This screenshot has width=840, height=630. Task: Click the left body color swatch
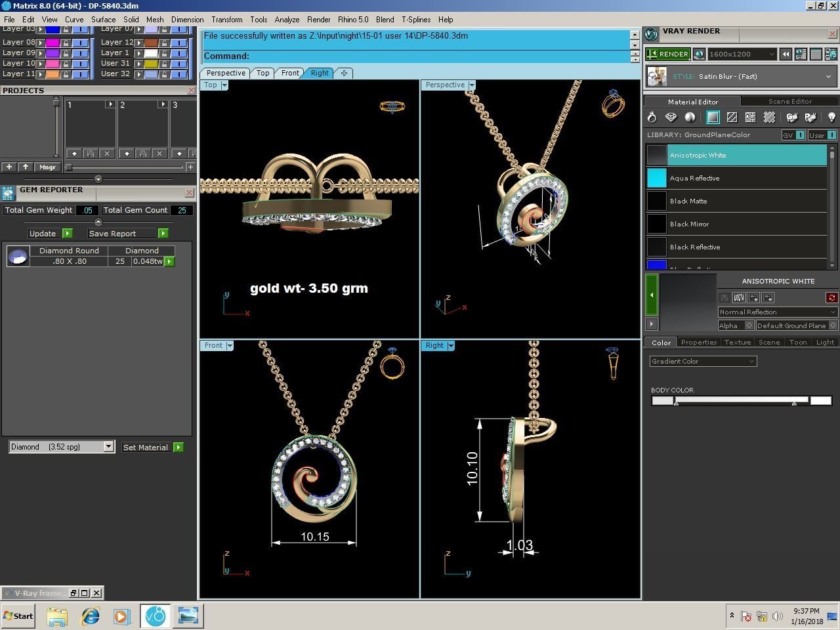(662, 400)
